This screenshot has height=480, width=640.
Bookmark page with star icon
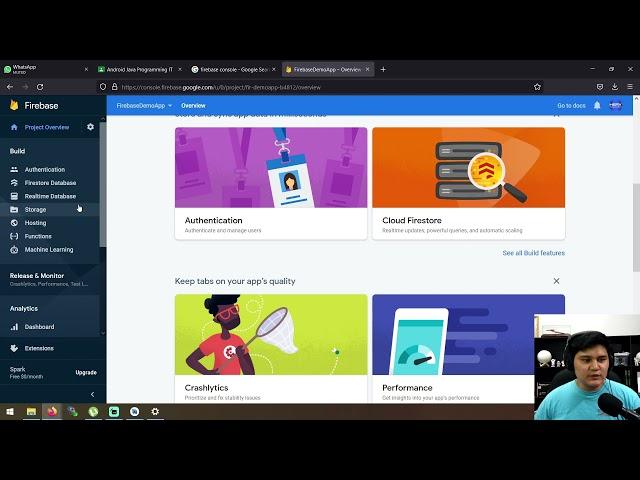537,87
